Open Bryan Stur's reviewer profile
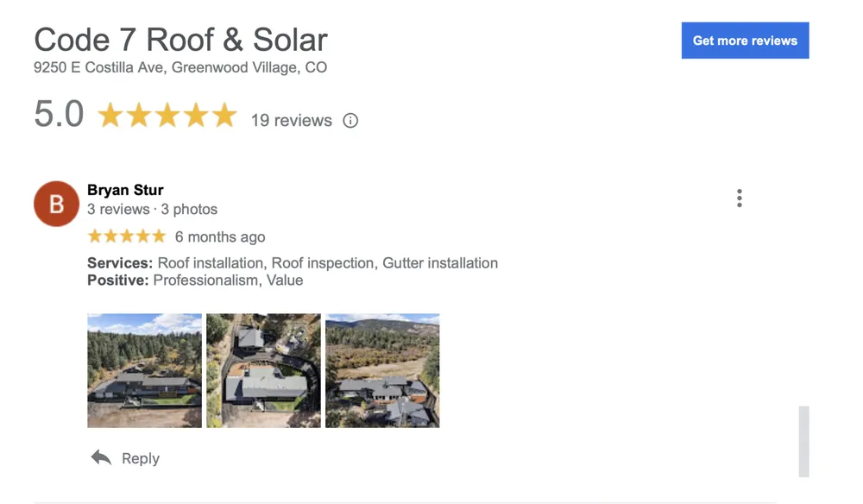This screenshot has width=863, height=504. click(125, 190)
